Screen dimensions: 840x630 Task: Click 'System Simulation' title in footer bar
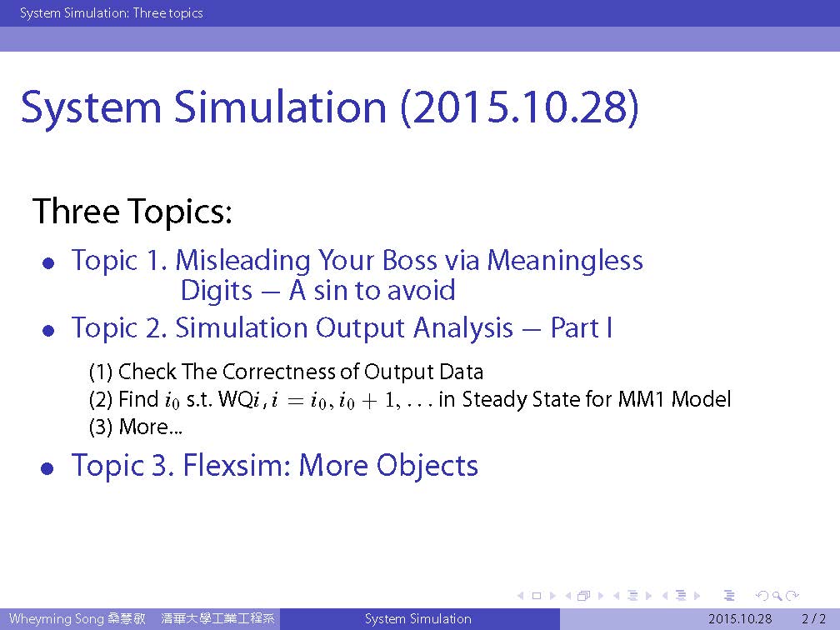[x=417, y=619]
